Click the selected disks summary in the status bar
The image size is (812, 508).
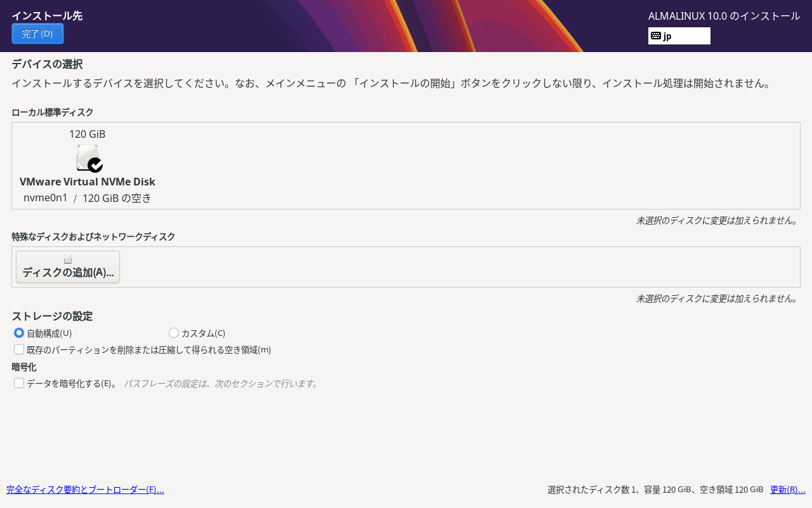(x=655, y=490)
